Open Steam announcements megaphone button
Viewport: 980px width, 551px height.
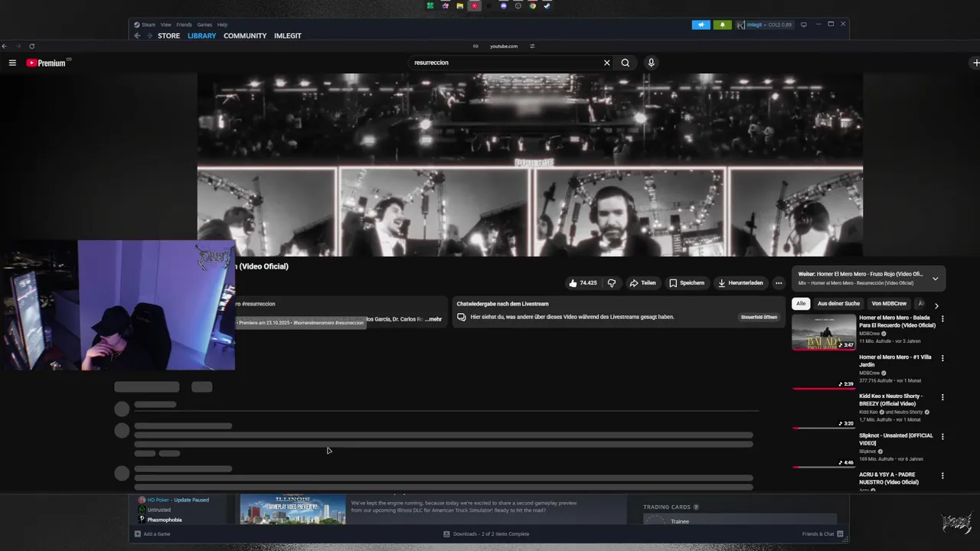[x=701, y=24]
